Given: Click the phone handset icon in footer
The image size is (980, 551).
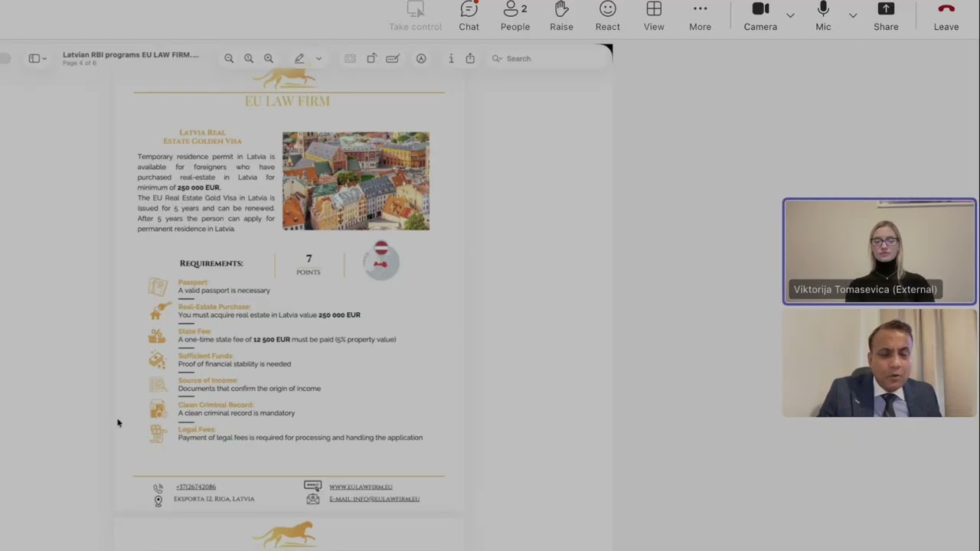Looking at the screenshot, I should click(x=158, y=488).
